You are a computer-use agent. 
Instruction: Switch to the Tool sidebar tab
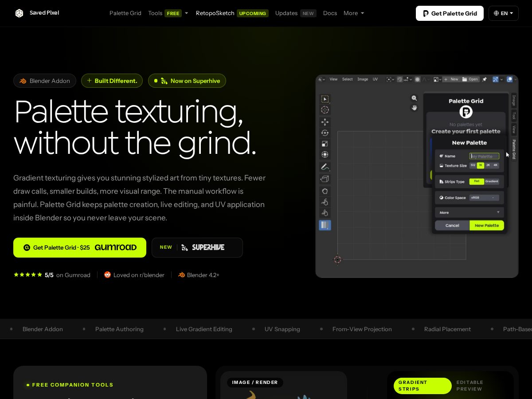pyautogui.click(x=514, y=116)
